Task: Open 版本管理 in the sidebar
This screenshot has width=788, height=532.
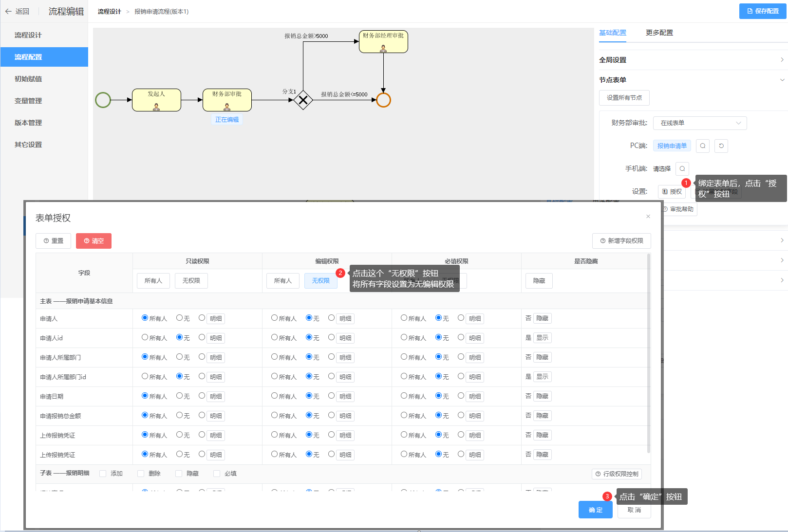Action: (x=44, y=123)
